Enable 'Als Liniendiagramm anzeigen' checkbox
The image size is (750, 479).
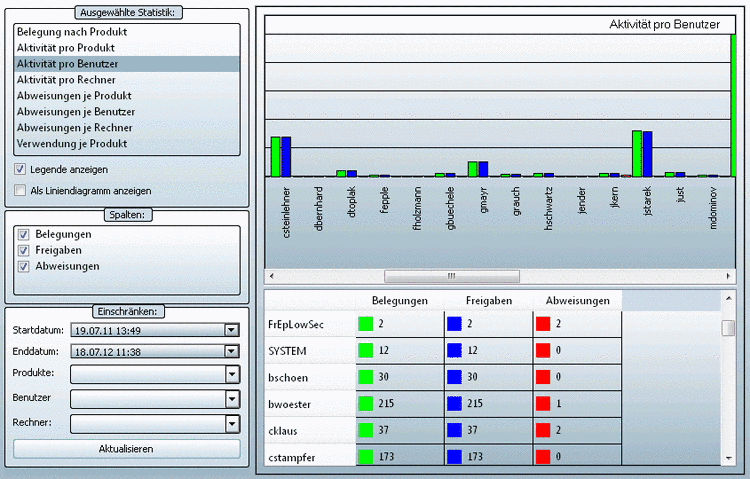pyautogui.click(x=20, y=190)
